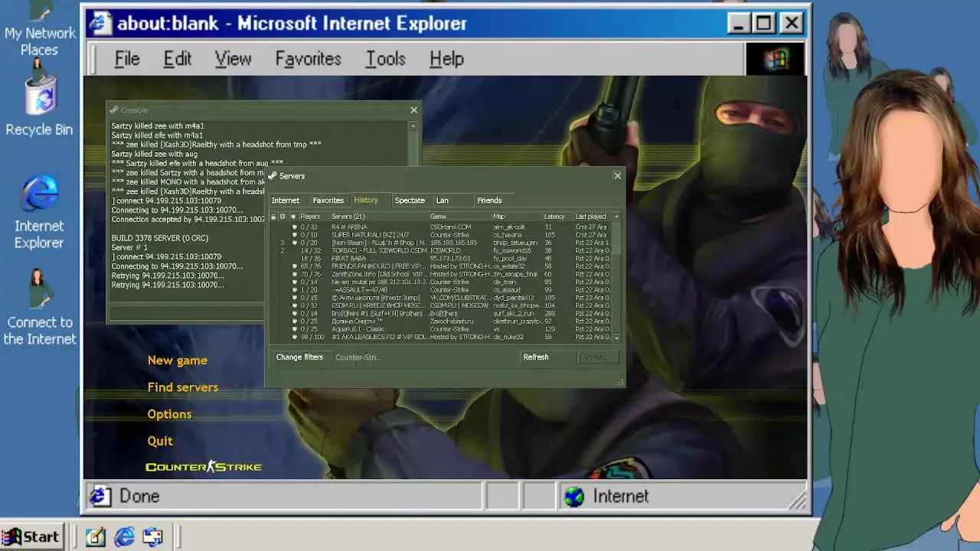This screenshot has width=980, height=551.
Task: Click the Show Desktop quick launch icon
Action: pyautogui.click(x=95, y=537)
